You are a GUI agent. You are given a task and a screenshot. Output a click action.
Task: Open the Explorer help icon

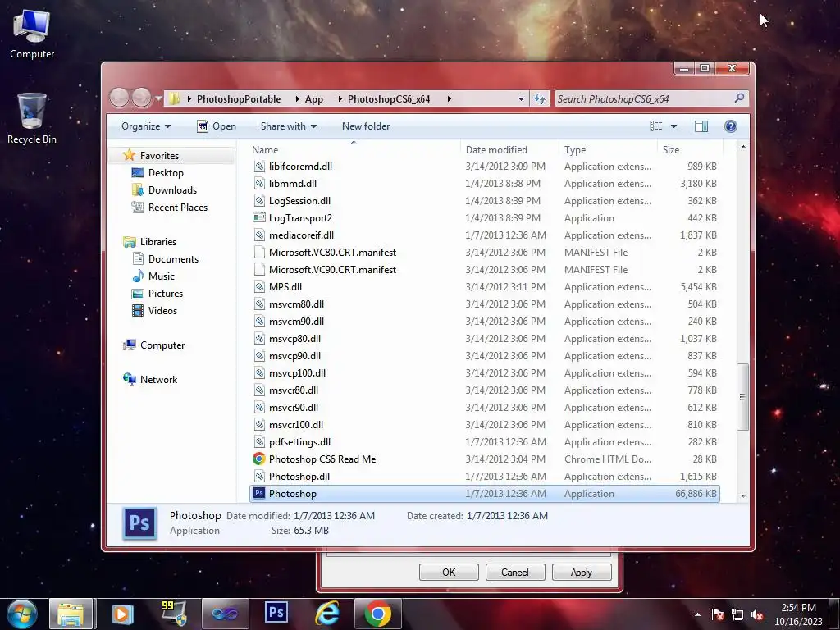tap(730, 126)
